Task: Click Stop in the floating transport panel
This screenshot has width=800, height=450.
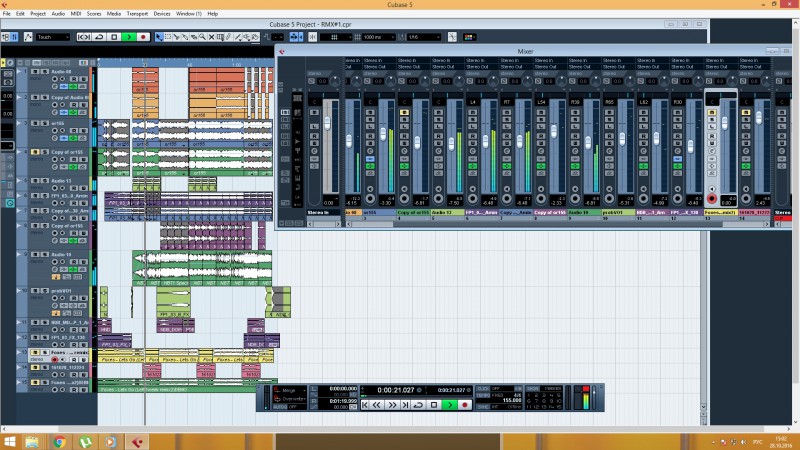Action: tap(434, 405)
